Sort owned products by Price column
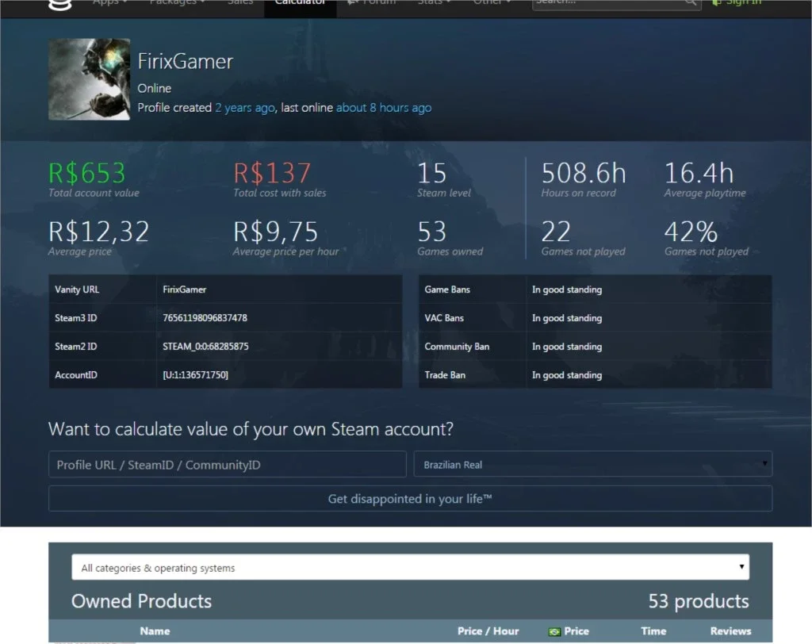 coord(576,631)
